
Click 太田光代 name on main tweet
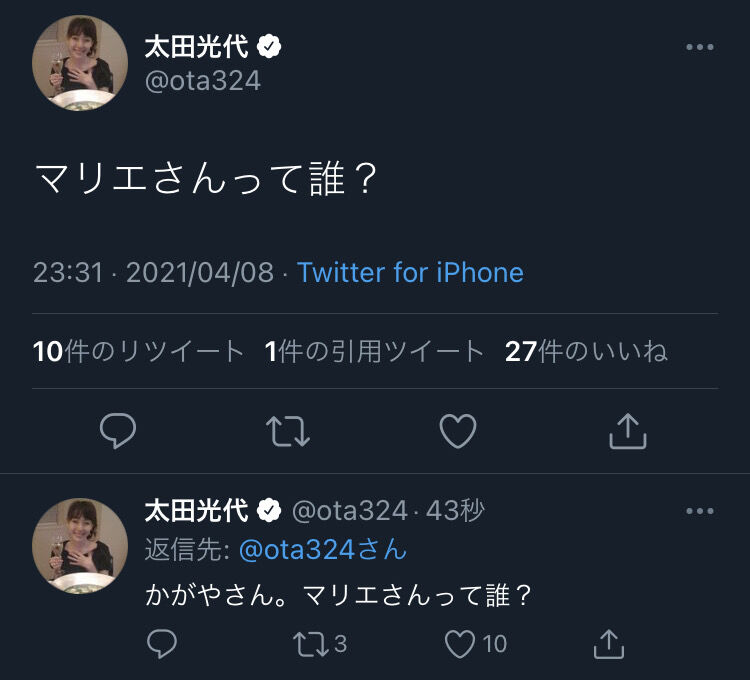[x=196, y=46]
